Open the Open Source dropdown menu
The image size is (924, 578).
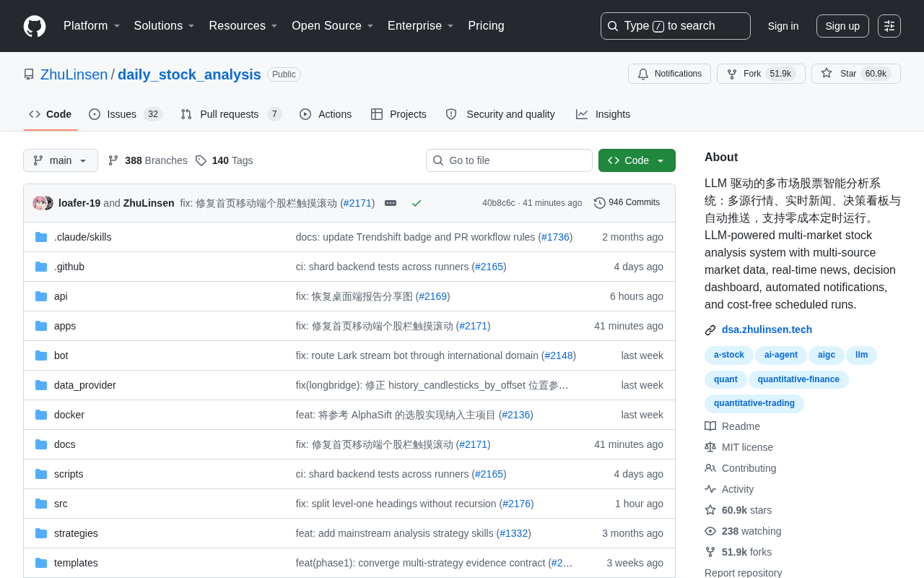pos(333,26)
